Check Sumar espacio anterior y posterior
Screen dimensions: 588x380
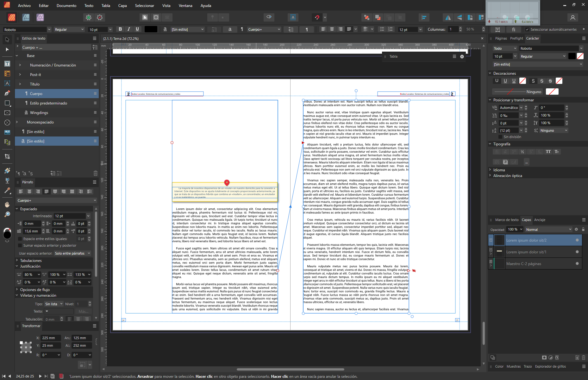(x=20, y=245)
